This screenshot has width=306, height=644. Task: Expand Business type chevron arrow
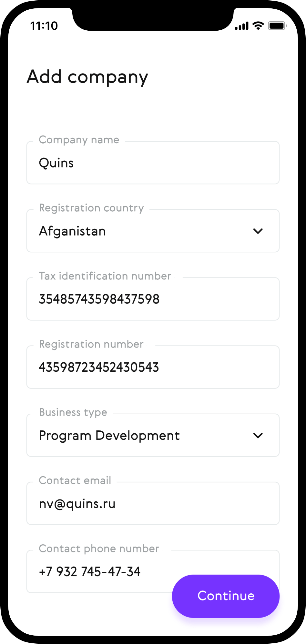point(258,436)
